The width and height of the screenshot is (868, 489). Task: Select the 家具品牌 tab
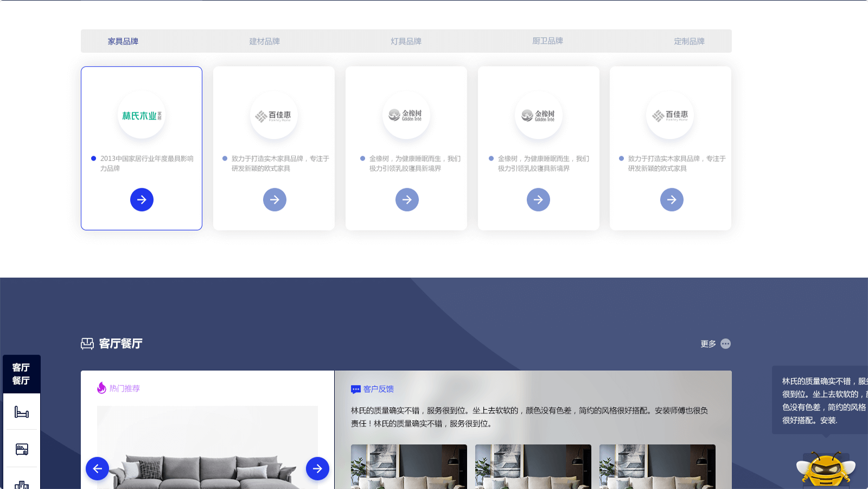point(123,41)
